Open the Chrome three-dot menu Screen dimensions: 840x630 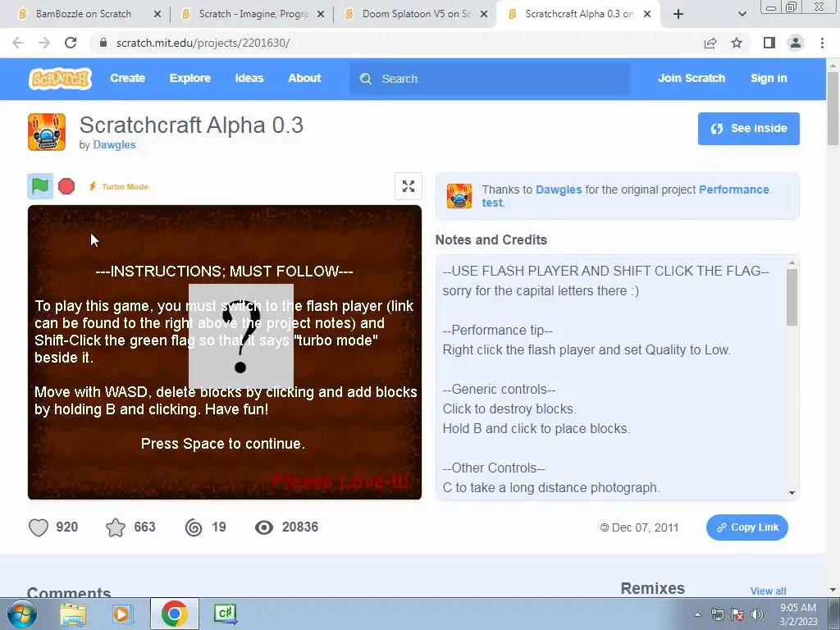coord(822,43)
